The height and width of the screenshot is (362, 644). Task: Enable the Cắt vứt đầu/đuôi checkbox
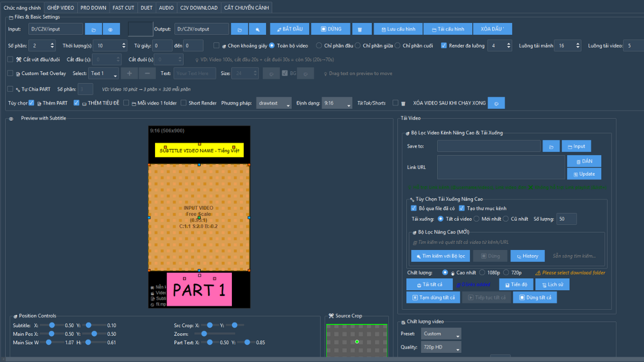point(11,60)
